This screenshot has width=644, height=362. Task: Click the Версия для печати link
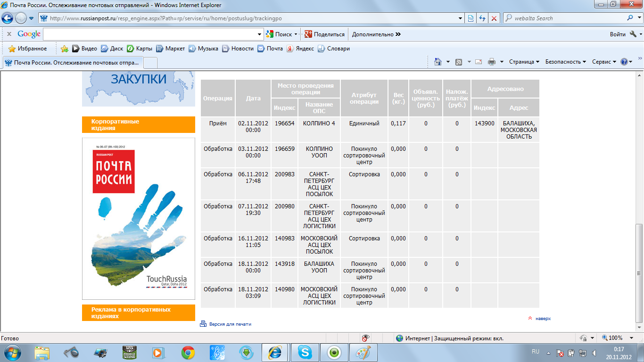point(230,324)
